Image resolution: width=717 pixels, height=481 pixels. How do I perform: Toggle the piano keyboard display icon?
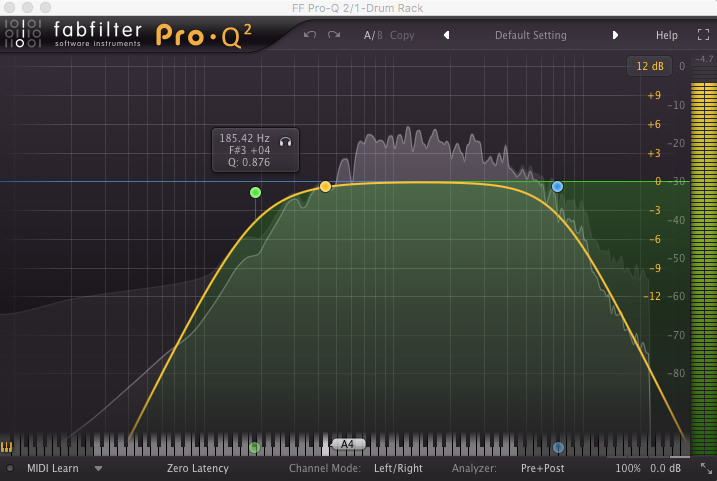pyautogui.click(x=6, y=447)
